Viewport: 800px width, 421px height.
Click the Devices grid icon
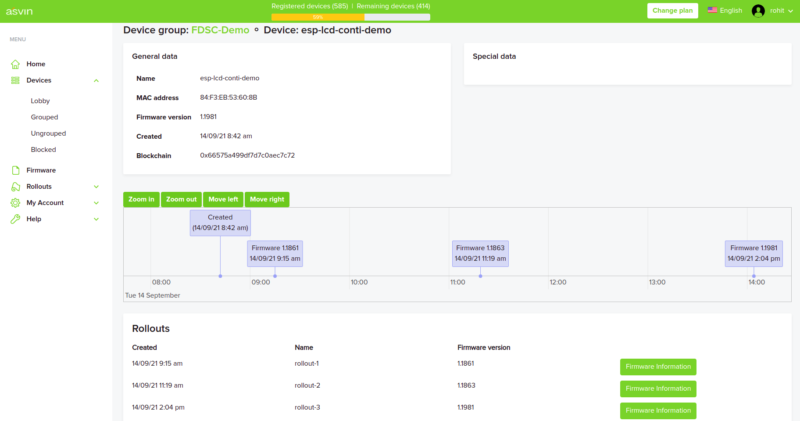tap(16, 80)
